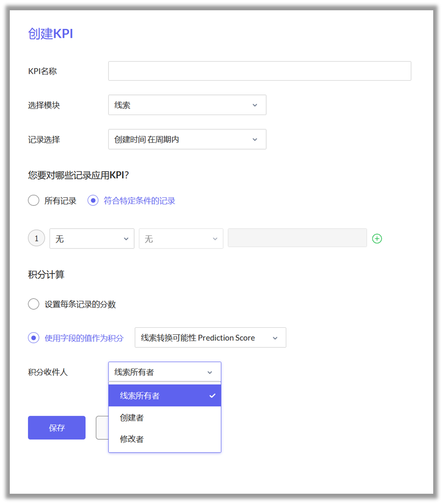Viewport: 443px width, 504px height.
Task: Select the 所有记录 radio button
Action: click(x=34, y=201)
